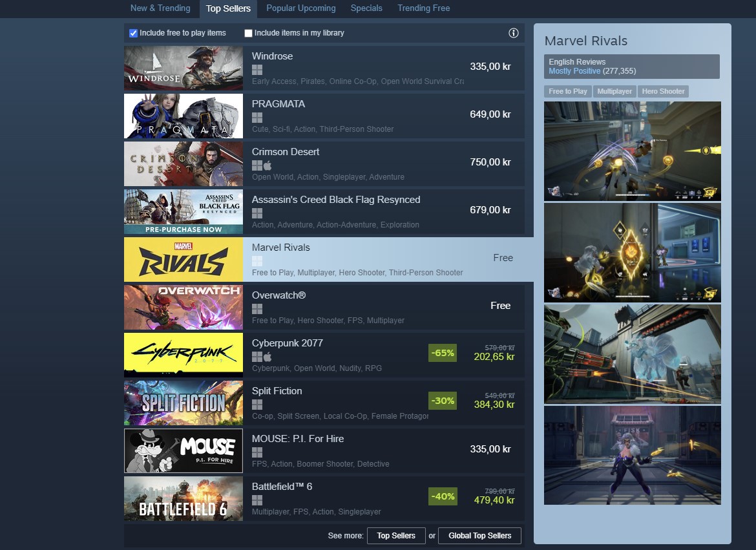Click Windows icon under PRAGMATA
This screenshot has height=550, width=756.
click(257, 117)
